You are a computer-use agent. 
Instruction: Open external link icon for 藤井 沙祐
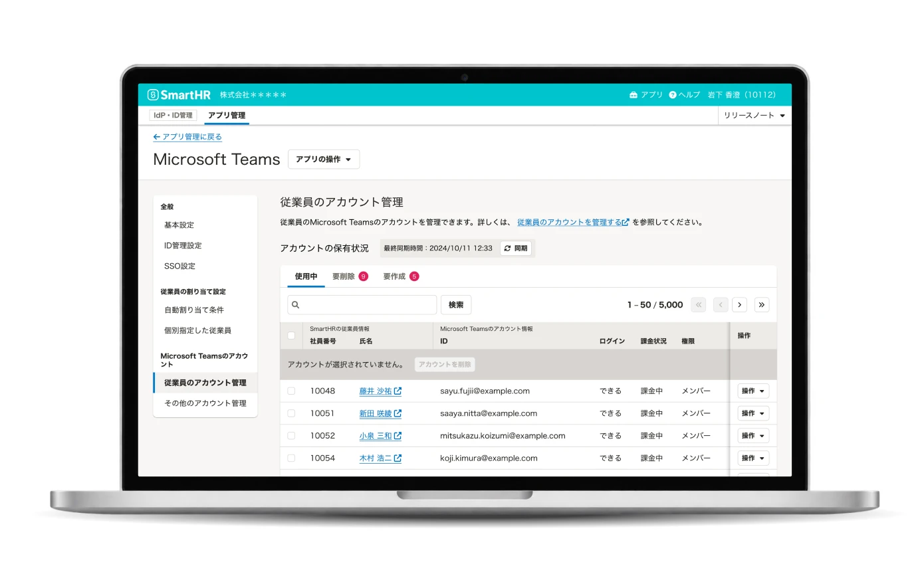(x=398, y=391)
